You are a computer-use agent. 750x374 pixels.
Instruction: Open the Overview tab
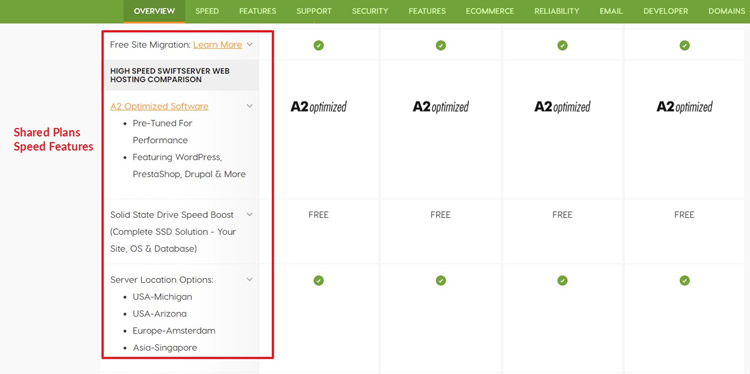[154, 11]
